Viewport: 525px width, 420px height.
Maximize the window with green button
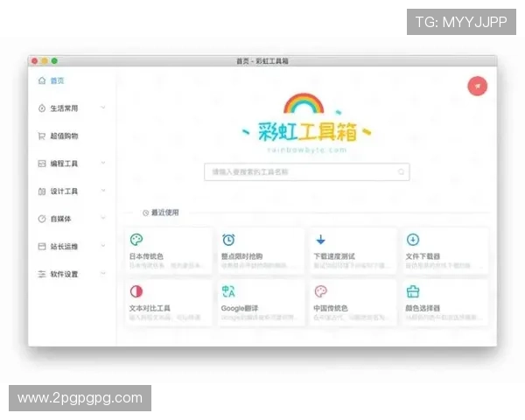click(x=54, y=61)
